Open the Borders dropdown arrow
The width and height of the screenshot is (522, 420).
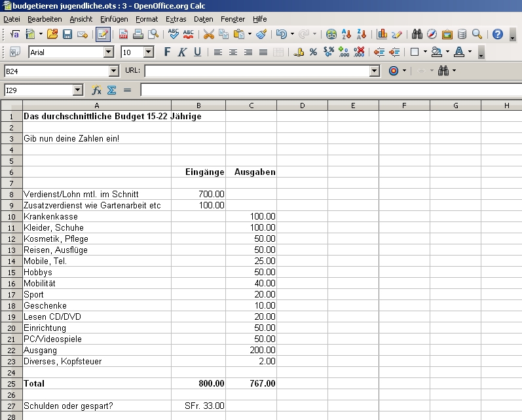point(425,52)
